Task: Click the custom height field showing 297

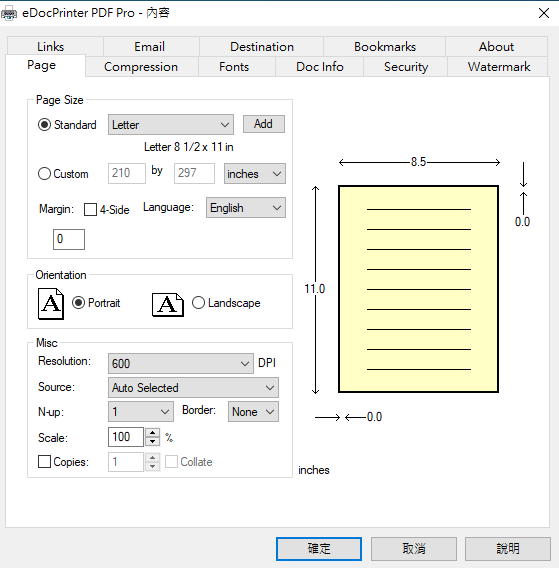Action: click(194, 173)
